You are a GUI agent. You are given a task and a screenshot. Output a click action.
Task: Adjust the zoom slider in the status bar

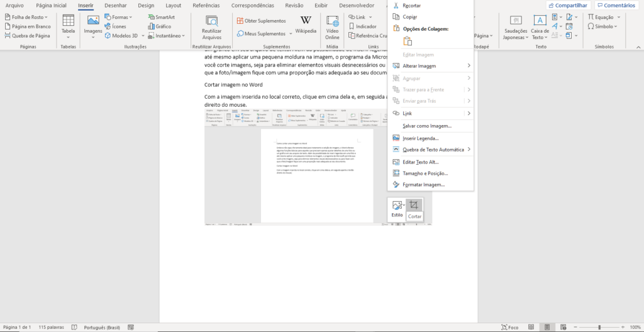[x=599, y=328]
